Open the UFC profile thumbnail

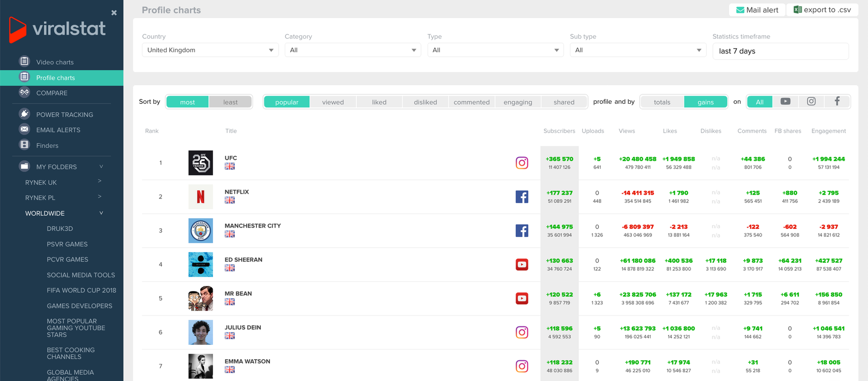pyautogui.click(x=201, y=163)
